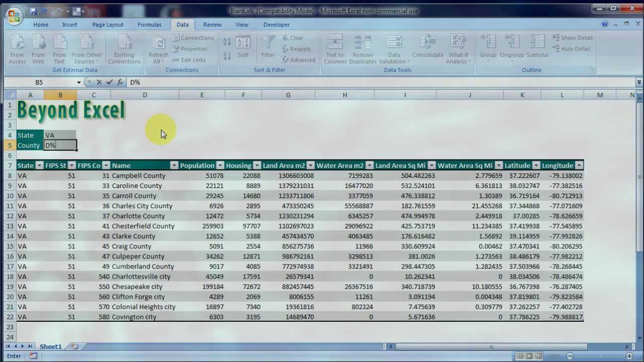The height and width of the screenshot is (362, 644).
Task: Select the Sheet1 worksheet tab
Action: (x=50, y=346)
